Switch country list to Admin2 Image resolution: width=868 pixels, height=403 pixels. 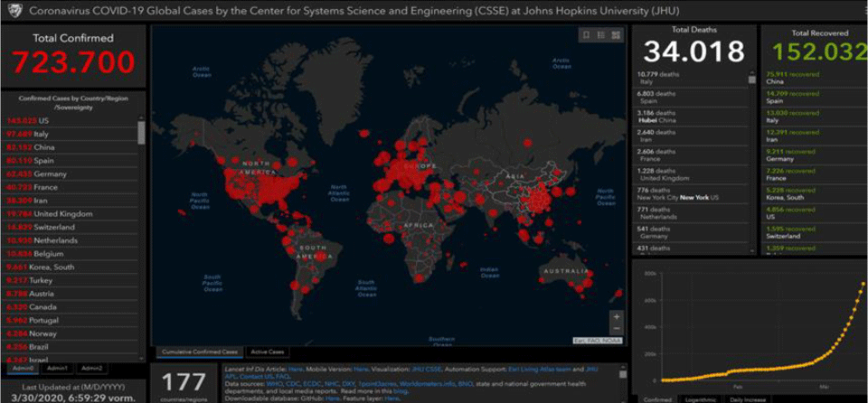90,368
